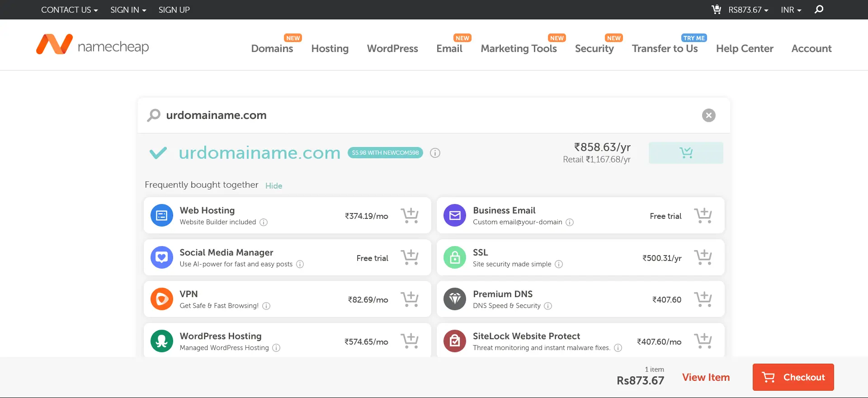Expand the Contact Us dropdown
868x398 pixels.
[70, 9]
